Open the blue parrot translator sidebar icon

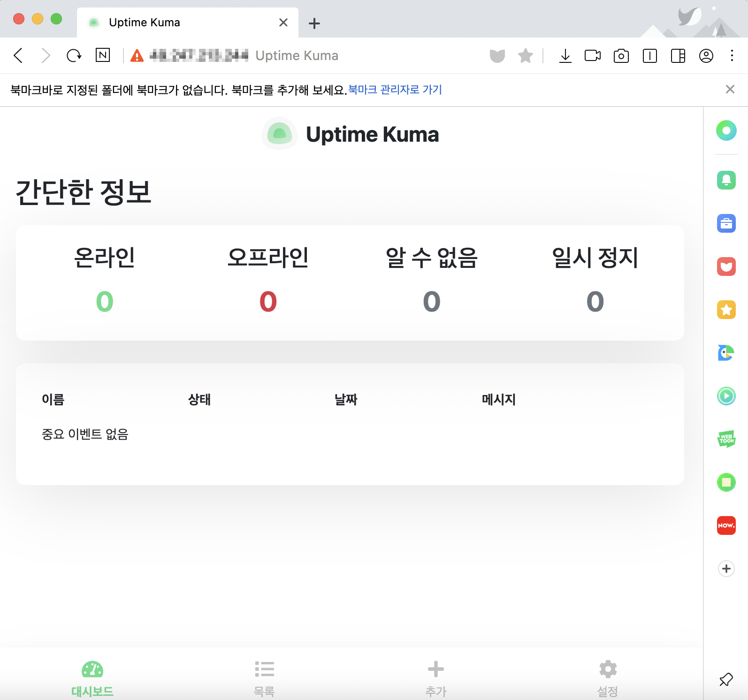point(726,353)
